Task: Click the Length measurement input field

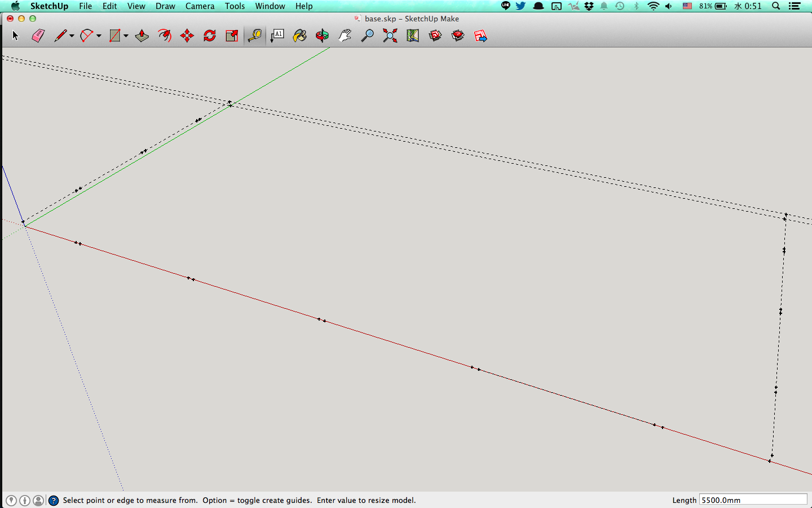Action: [x=753, y=500]
